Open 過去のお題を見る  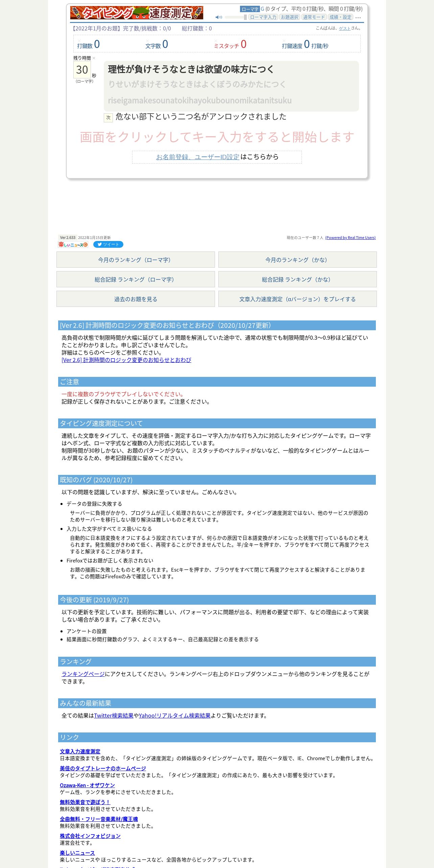point(136,299)
